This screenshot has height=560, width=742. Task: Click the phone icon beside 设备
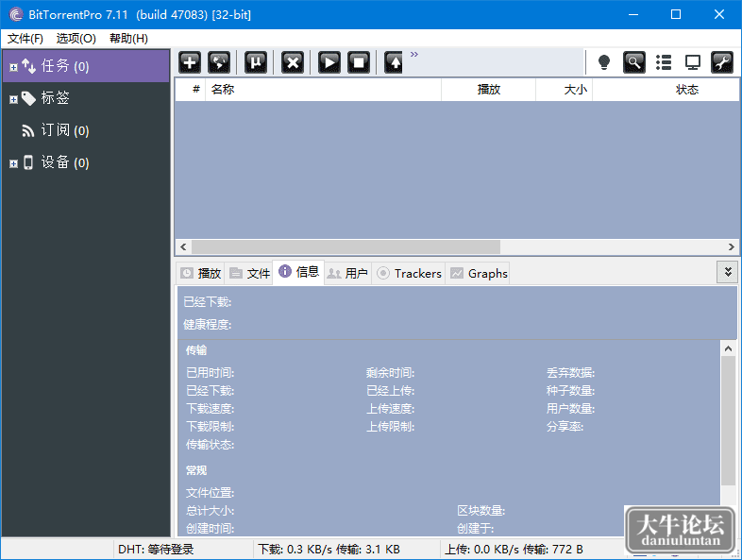[x=28, y=162]
